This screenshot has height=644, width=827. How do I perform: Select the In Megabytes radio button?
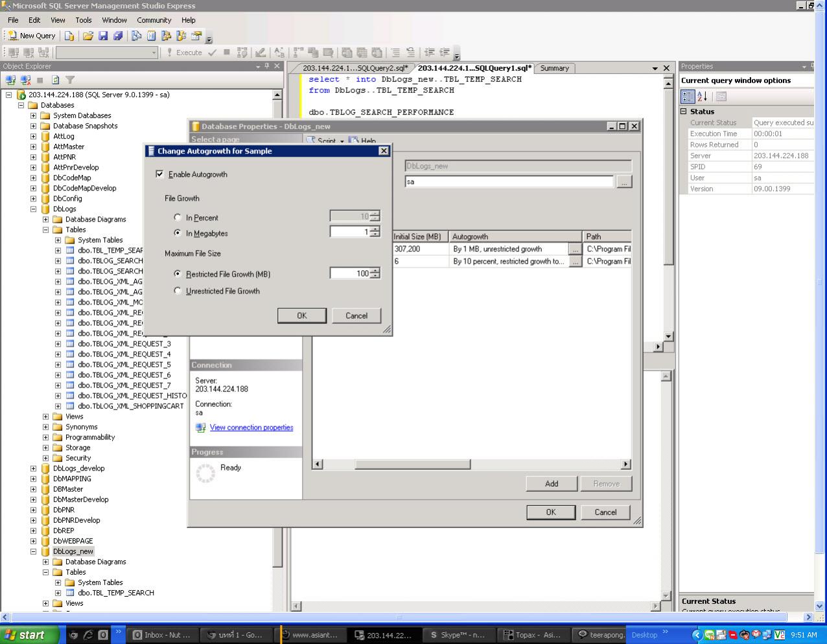[178, 233]
